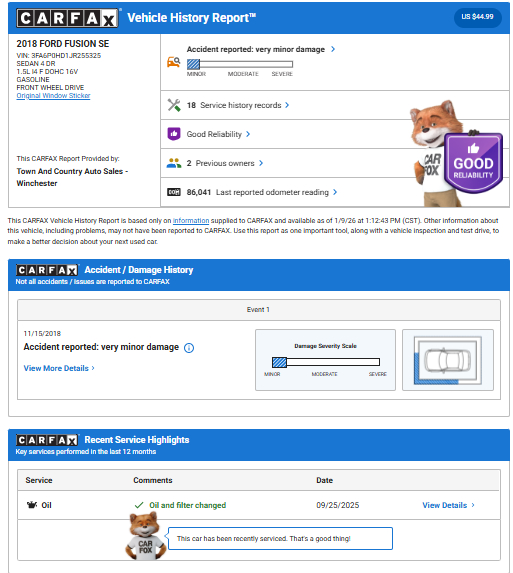Click the car damage location diagram thumbnail

click(x=448, y=360)
